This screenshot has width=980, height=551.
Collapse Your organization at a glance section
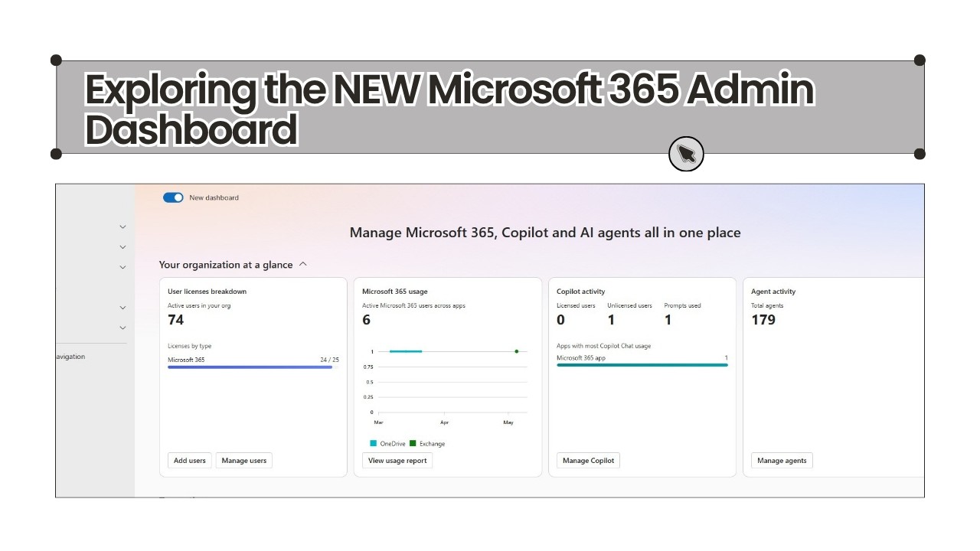tap(302, 264)
